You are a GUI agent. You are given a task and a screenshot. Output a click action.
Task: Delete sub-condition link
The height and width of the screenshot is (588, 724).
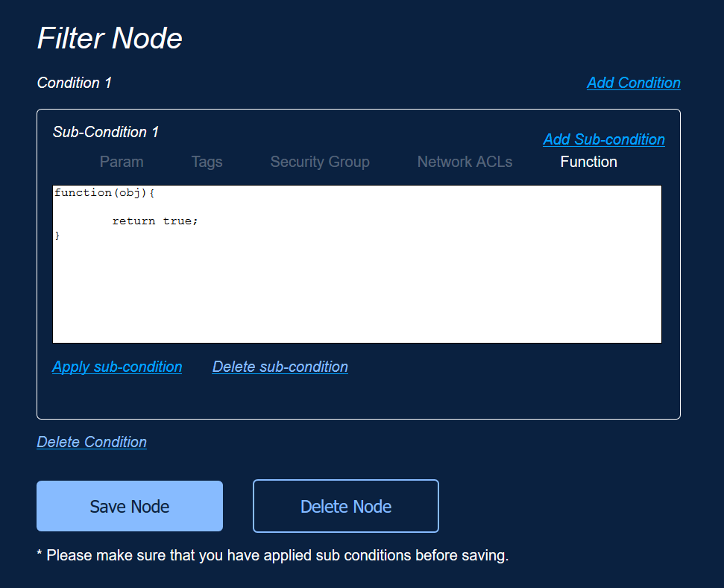point(280,367)
